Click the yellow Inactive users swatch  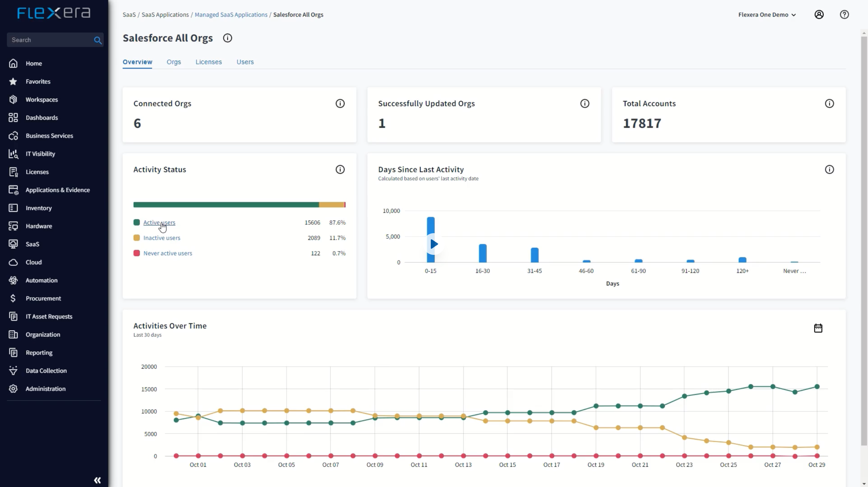[x=137, y=238]
